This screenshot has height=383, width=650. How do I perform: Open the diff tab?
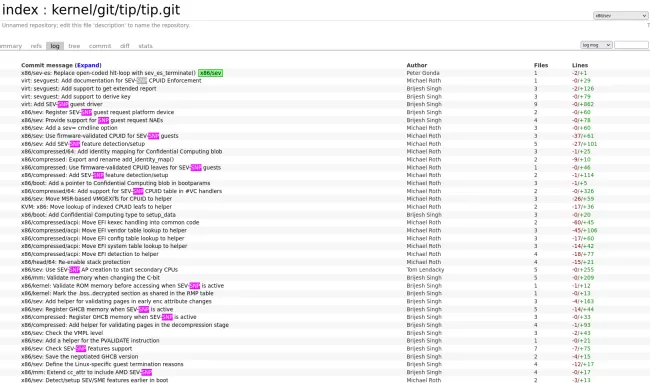125,46
